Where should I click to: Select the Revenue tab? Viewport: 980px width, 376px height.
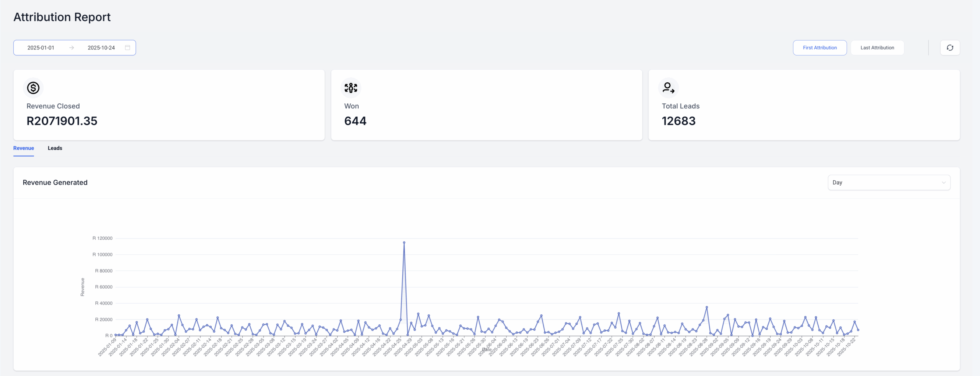(24, 148)
